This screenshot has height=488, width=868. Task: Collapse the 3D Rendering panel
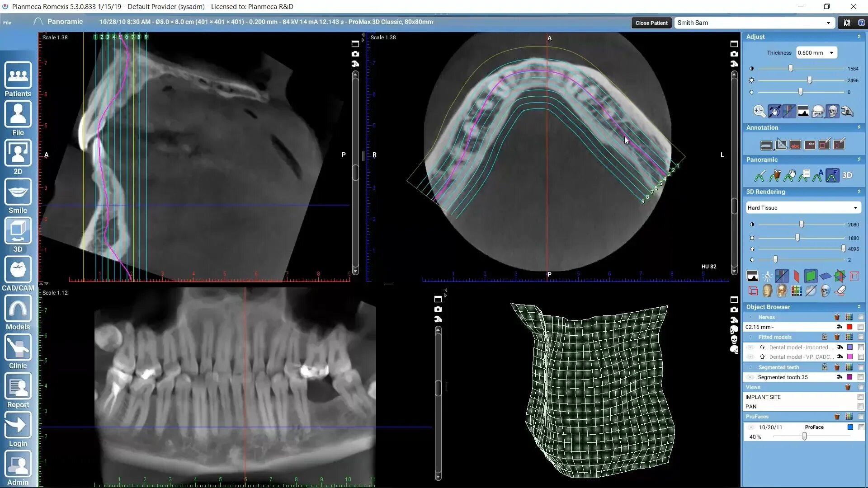tap(859, 192)
